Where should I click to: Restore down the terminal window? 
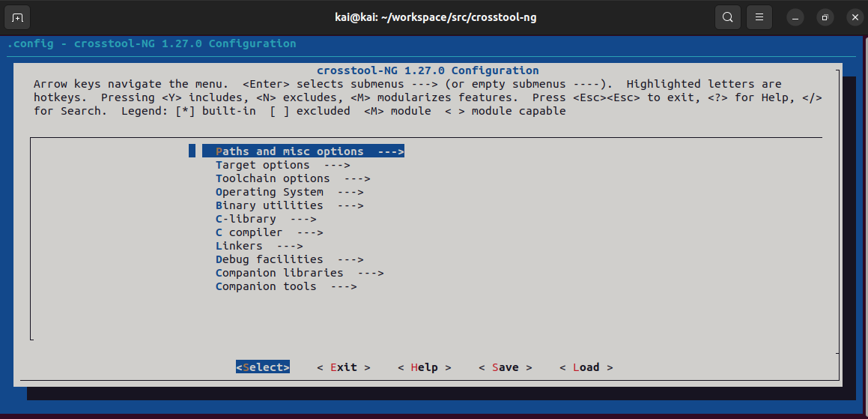point(825,18)
